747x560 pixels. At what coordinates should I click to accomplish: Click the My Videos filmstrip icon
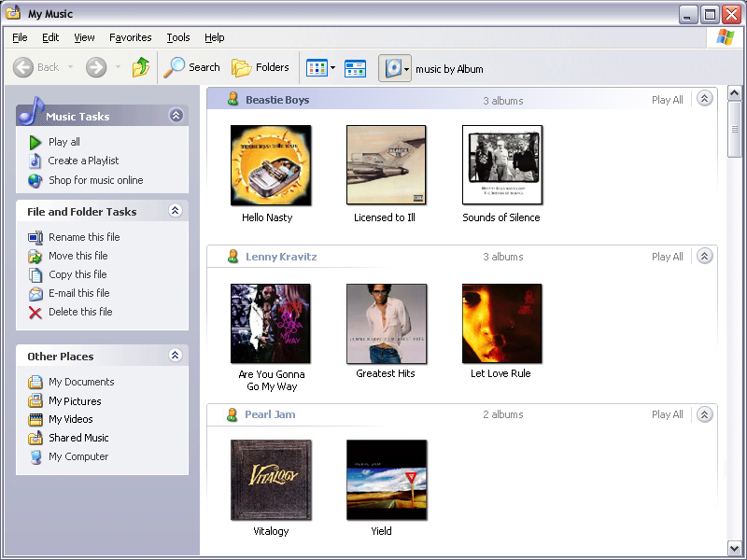35,419
